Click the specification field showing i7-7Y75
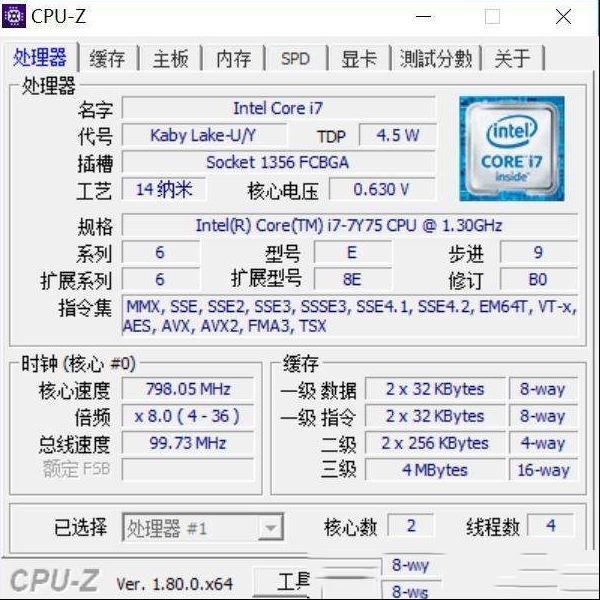The width and height of the screenshot is (600, 600). click(349, 225)
